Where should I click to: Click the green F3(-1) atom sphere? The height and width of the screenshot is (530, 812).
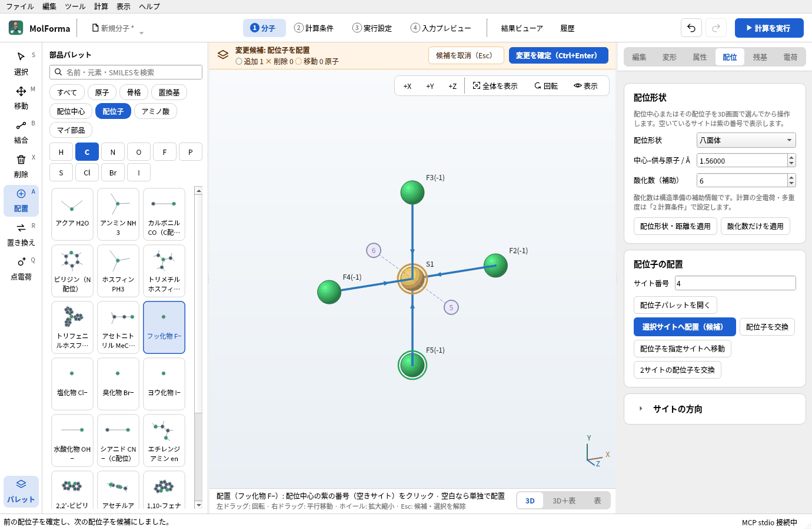[x=412, y=193]
